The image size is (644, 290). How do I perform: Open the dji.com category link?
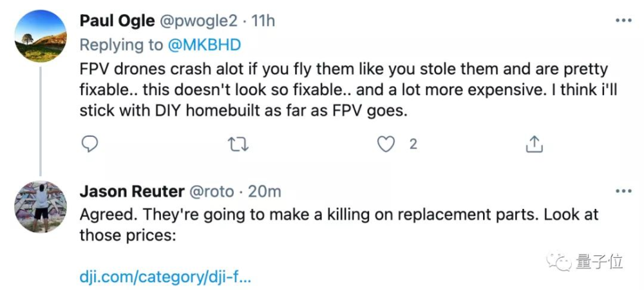(165, 278)
